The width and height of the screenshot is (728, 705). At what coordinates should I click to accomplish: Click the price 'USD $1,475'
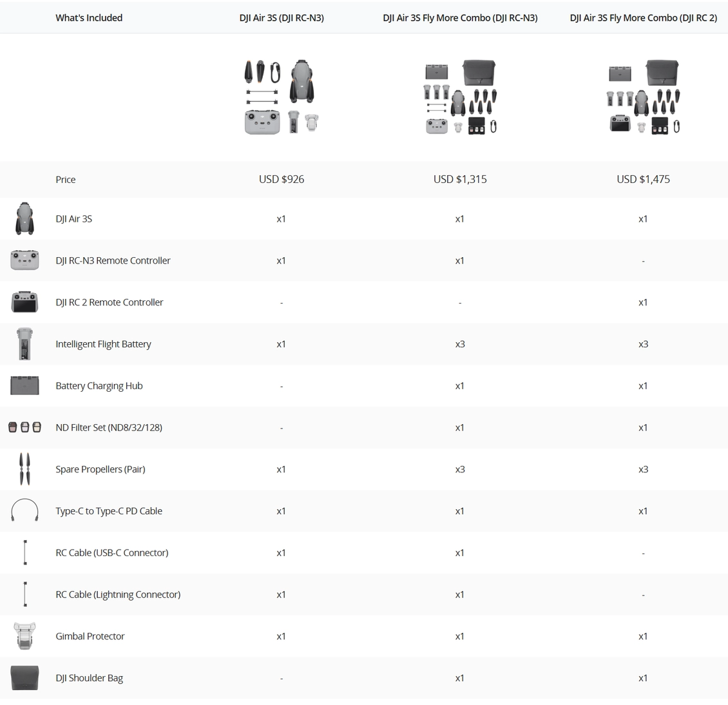[643, 179]
